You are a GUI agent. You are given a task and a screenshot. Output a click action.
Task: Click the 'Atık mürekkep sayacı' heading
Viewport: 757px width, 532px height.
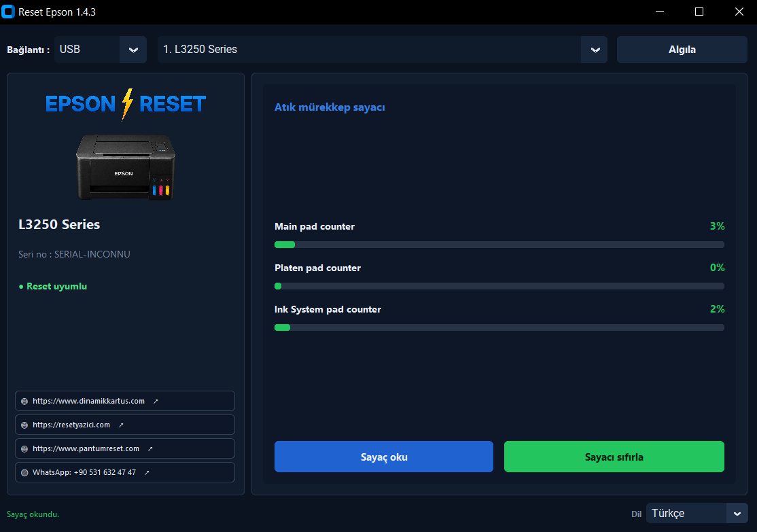click(330, 107)
